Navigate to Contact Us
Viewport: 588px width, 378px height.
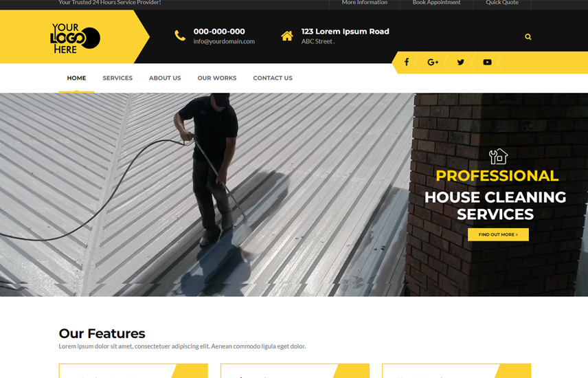pyautogui.click(x=273, y=78)
